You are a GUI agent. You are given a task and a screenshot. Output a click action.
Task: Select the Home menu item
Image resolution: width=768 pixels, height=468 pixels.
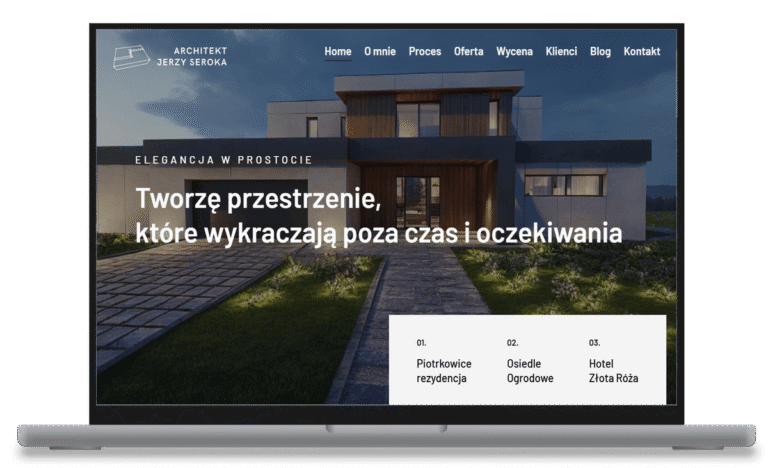click(338, 51)
